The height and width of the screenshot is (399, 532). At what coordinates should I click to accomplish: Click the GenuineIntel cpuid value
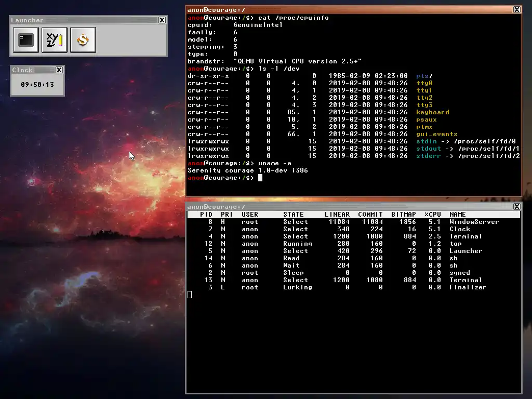258,25
